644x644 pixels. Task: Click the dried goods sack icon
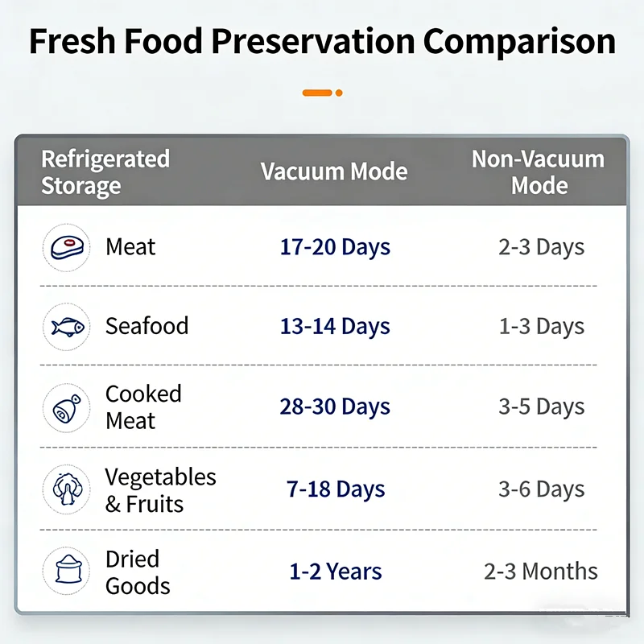coord(67,571)
